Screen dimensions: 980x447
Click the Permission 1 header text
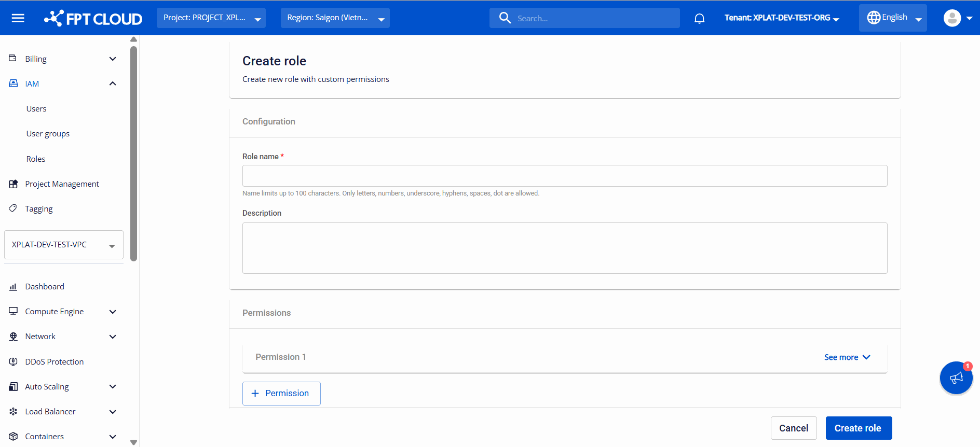(x=281, y=357)
